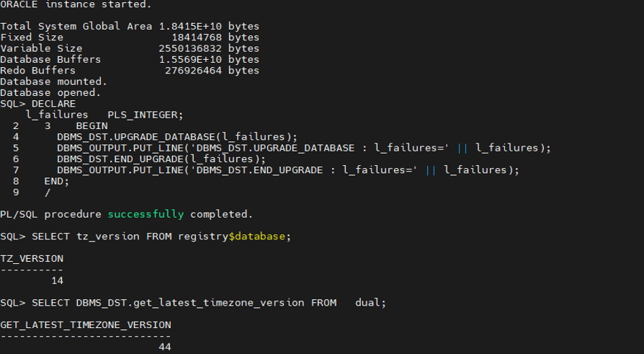Click the DBMS_DST.UPGRADE_DATABASE call on line 4
The width and height of the screenshot is (644, 354).
[177, 137]
